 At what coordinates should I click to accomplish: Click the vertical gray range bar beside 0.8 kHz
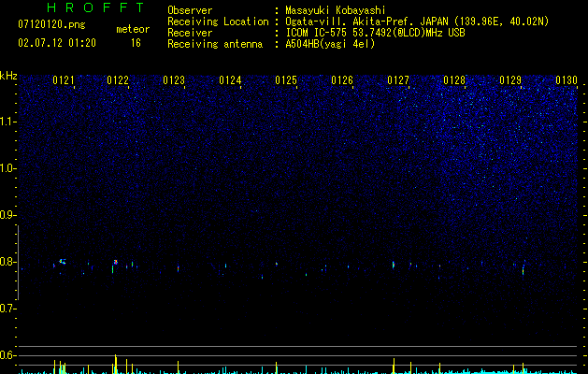[18, 263]
